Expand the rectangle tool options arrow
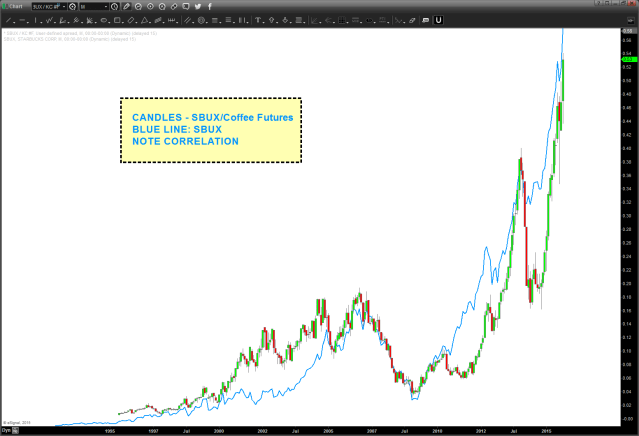The width and height of the screenshot is (639, 436). [x=123, y=22]
